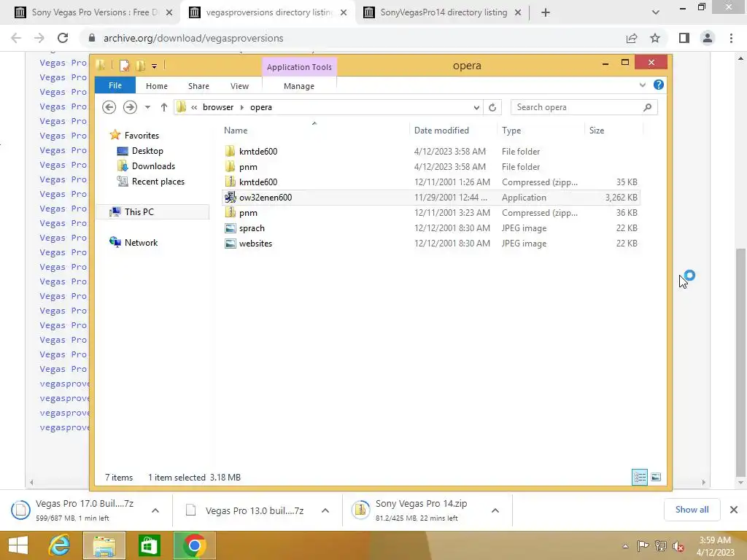Show hidden system tray icons

click(x=625, y=546)
